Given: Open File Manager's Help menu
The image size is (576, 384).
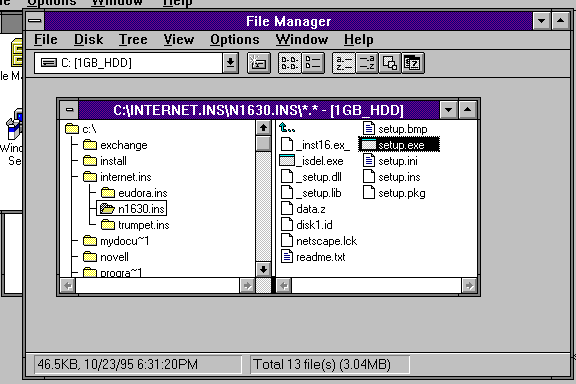Looking at the screenshot, I should click(359, 40).
